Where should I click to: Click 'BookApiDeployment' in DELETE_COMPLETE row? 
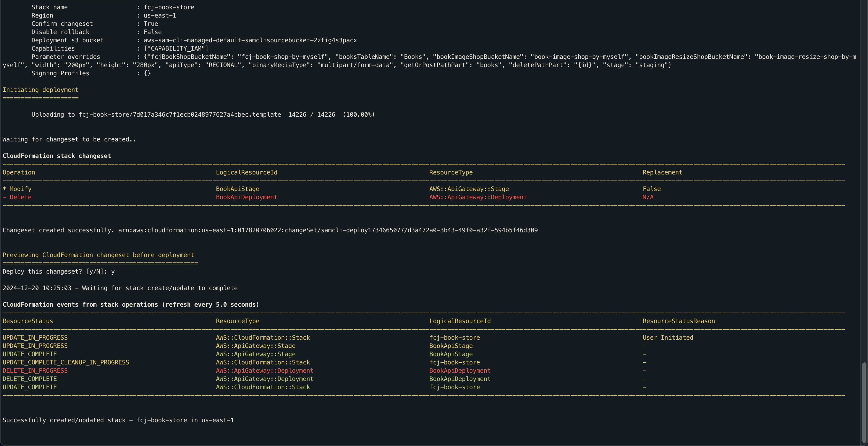pos(460,379)
